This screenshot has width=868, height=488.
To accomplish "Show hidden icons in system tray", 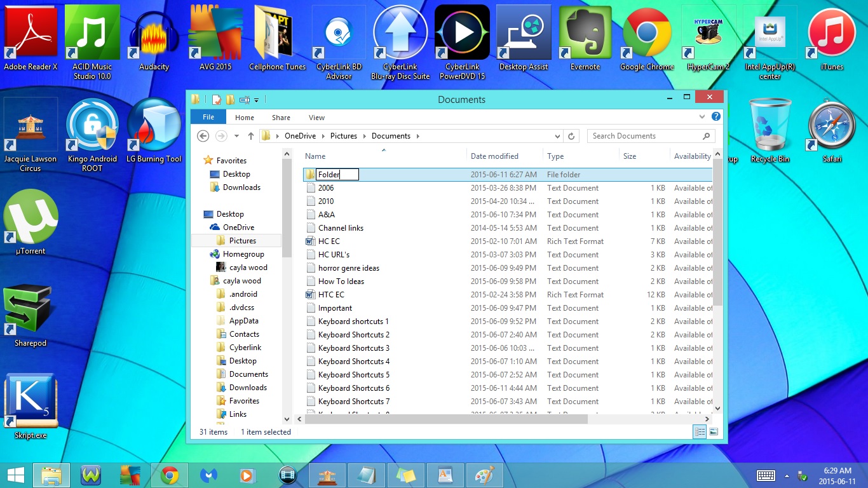I will coord(787,475).
